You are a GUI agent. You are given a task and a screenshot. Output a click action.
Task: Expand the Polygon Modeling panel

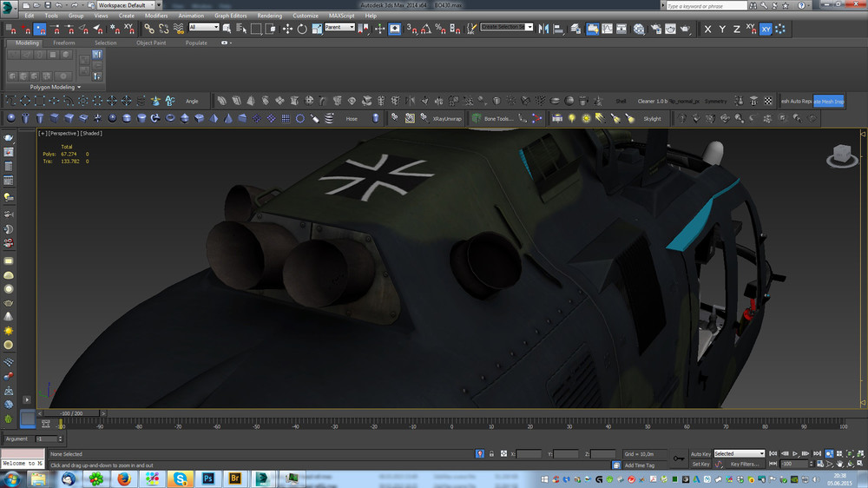pyautogui.click(x=55, y=87)
